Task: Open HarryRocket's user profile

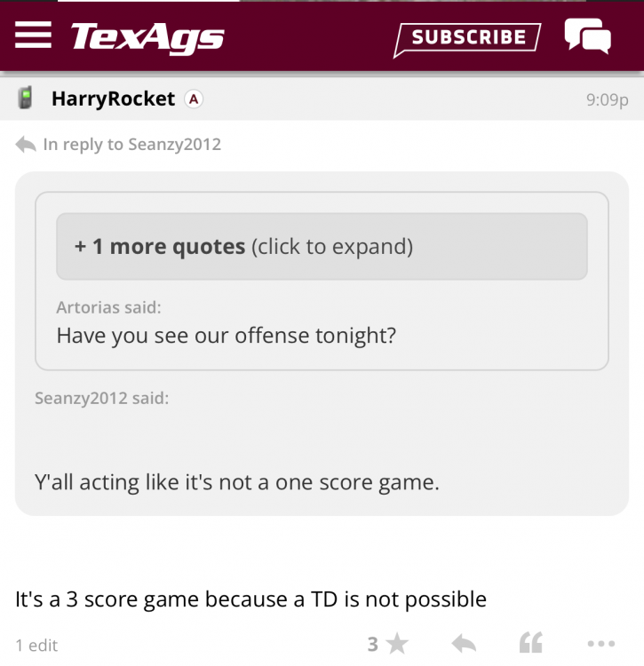Action: pos(113,99)
